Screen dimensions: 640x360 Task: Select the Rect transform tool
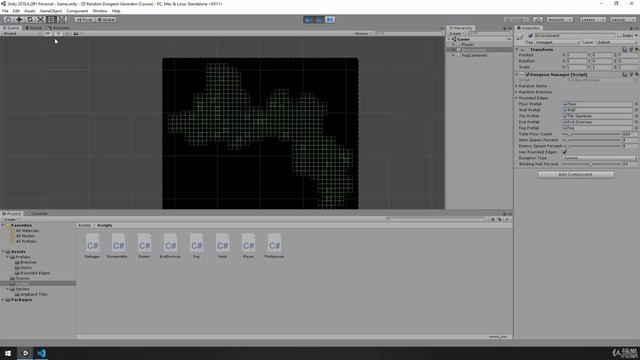click(x=51, y=20)
